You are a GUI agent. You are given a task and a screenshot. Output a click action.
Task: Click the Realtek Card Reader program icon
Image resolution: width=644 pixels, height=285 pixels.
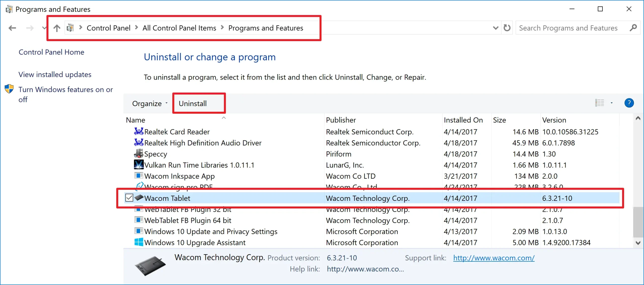[x=138, y=132]
